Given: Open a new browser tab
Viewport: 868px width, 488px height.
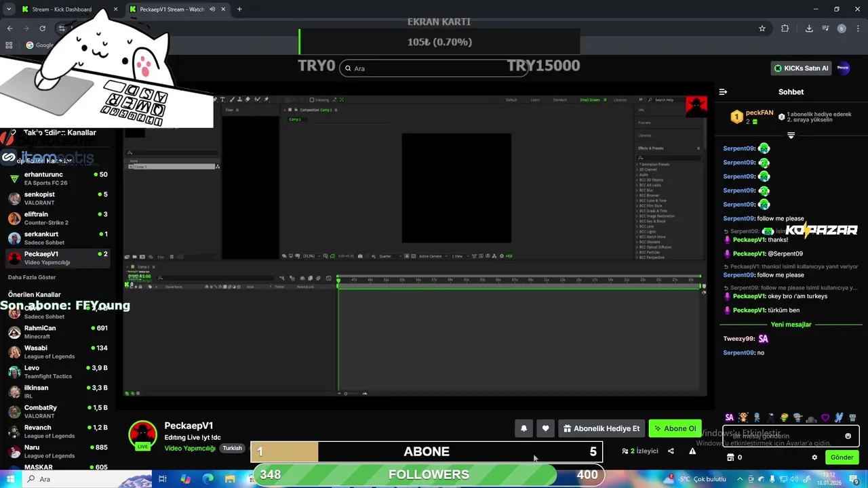Looking at the screenshot, I should (x=239, y=9).
